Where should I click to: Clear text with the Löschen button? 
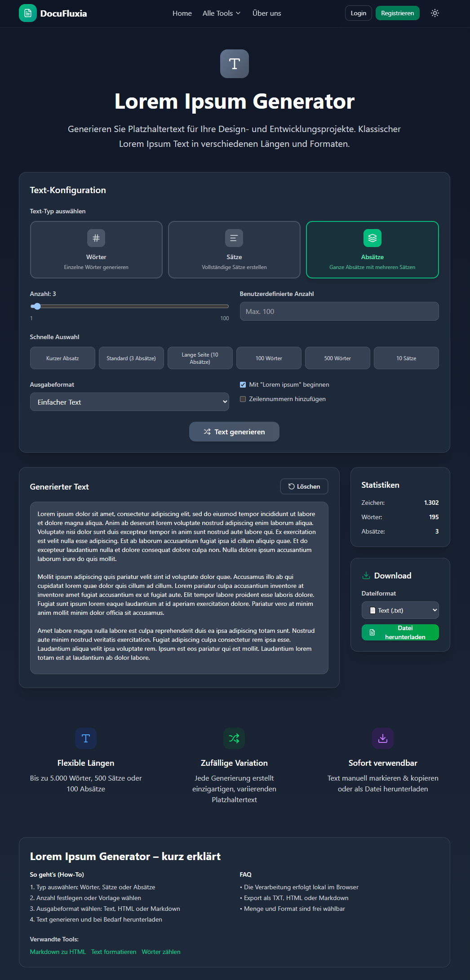[304, 486]
